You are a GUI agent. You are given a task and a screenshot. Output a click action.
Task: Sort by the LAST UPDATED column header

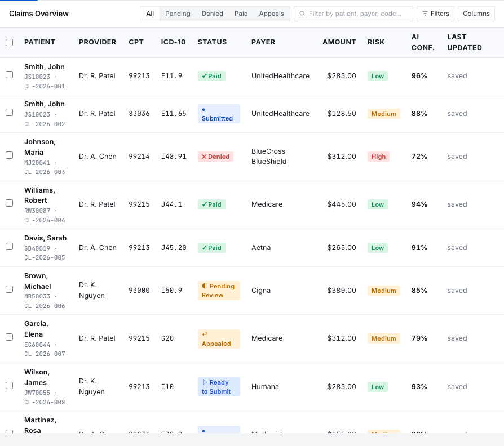pos(465,42)
